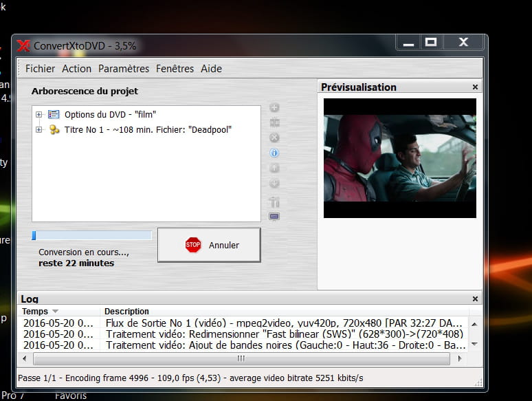
Task: Click the Log panel title
Action: (x=30, y=299)
